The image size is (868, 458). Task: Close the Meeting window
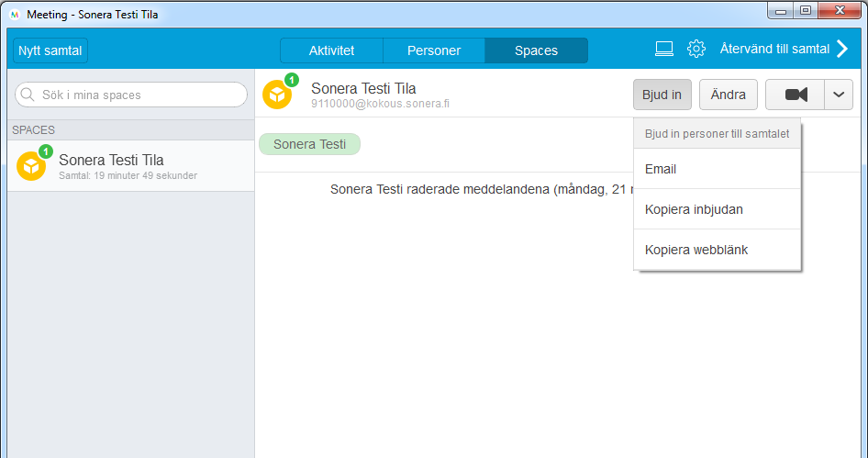[x=840, y=11]
